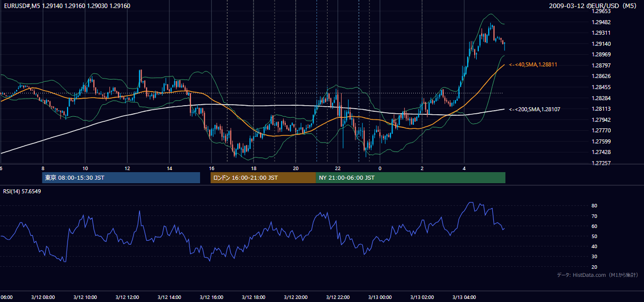Click the RSI 80 level label
Viewport: 644px width, 302px height.
(x=595, y=206)
